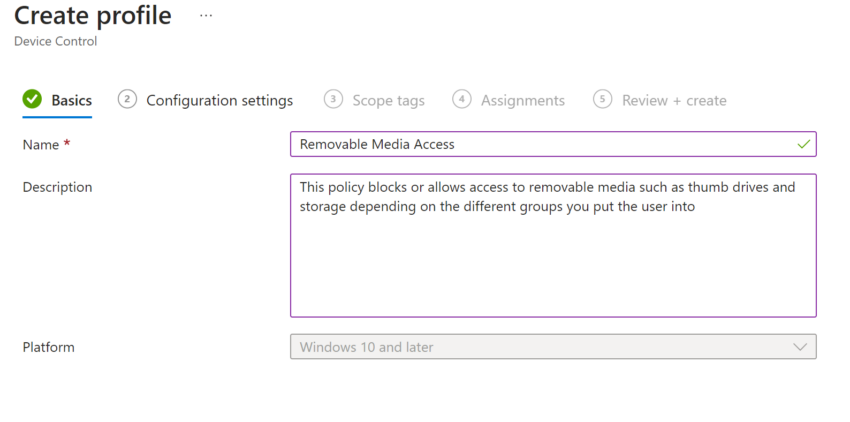The image size is (850, 422).
Task: Switch to the Assignments step
Action: coord(523,100)
